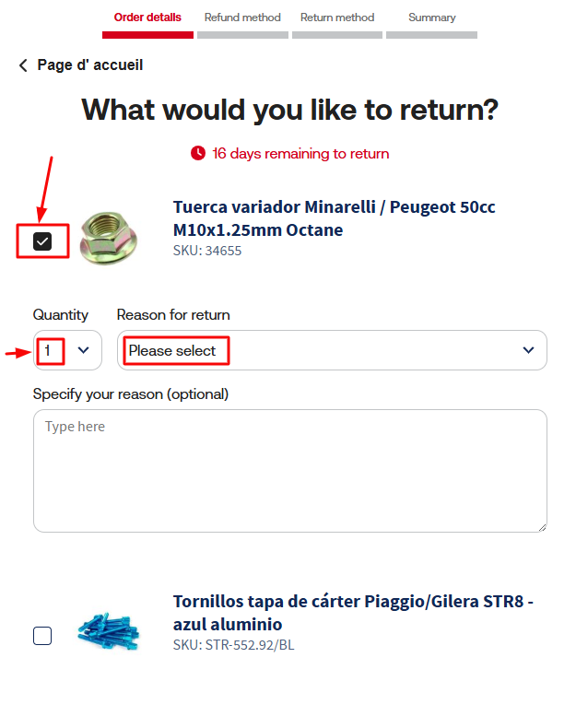
Task: Click the text area resize handle
Action: point(541,526)
